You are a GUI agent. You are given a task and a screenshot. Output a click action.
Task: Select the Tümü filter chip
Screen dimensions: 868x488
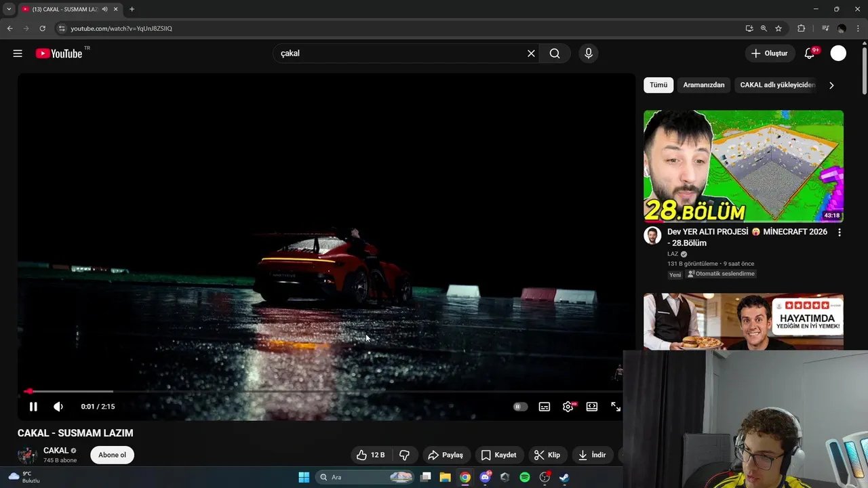tap(658, 85)
